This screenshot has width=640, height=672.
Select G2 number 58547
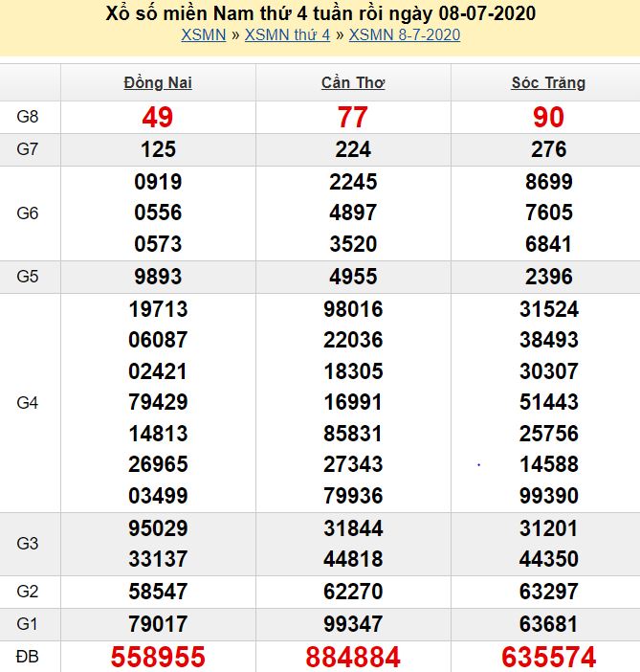click(x=158, y=592)
